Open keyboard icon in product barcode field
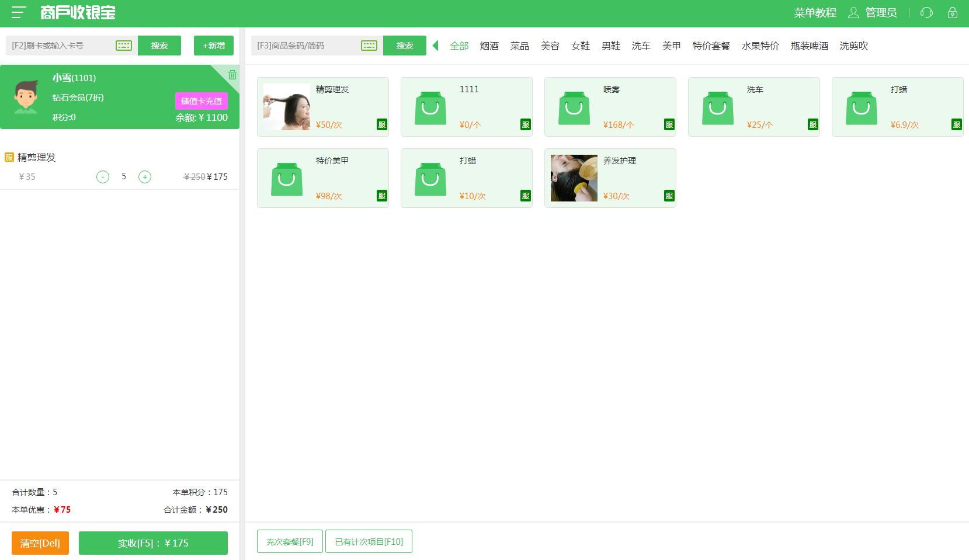Screen dimensions: 969x560 (369, 46)
